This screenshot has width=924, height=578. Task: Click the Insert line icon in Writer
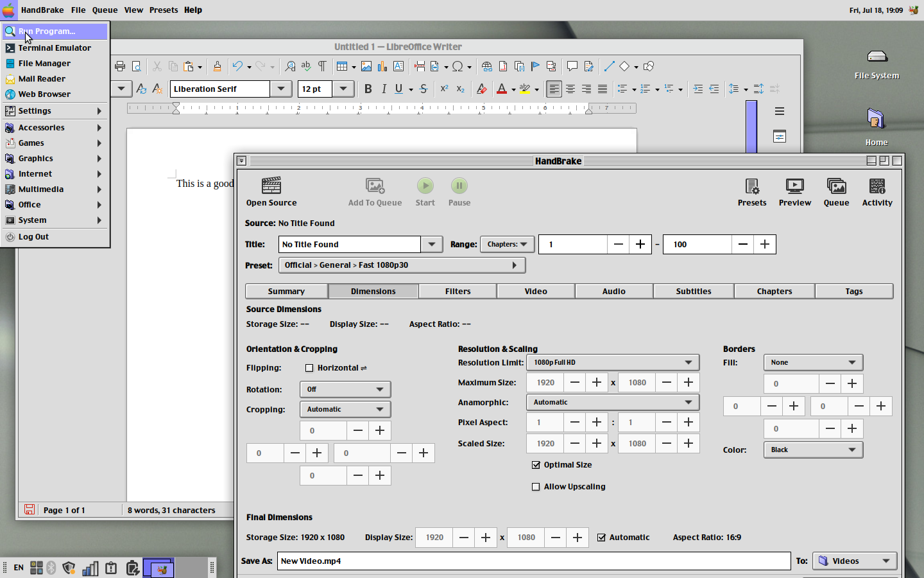point(609,66)
